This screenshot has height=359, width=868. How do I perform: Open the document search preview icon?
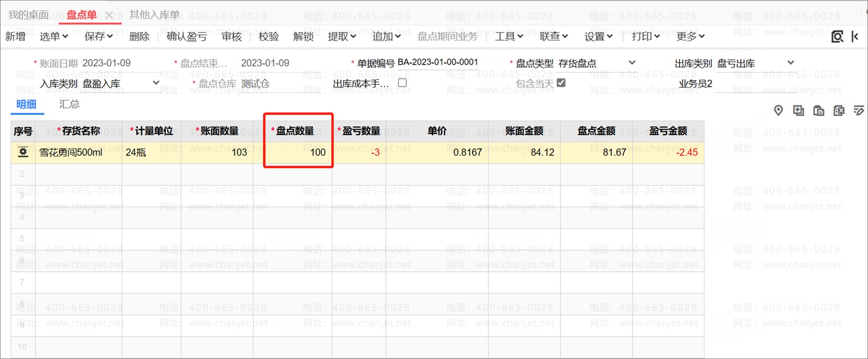click(837, 37)
